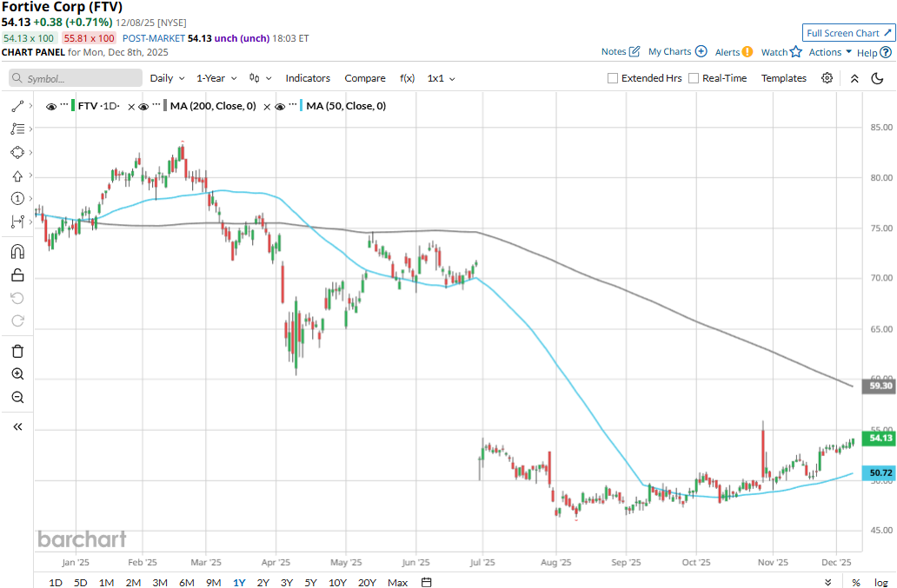Open the Templates option
The height and width of the screenshot is (588, 897).
784,78
